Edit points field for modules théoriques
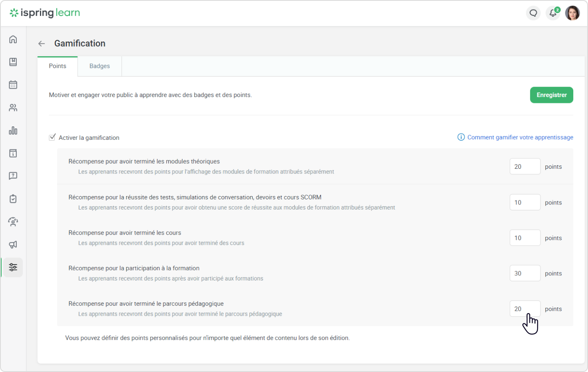 tap(525, 167)
